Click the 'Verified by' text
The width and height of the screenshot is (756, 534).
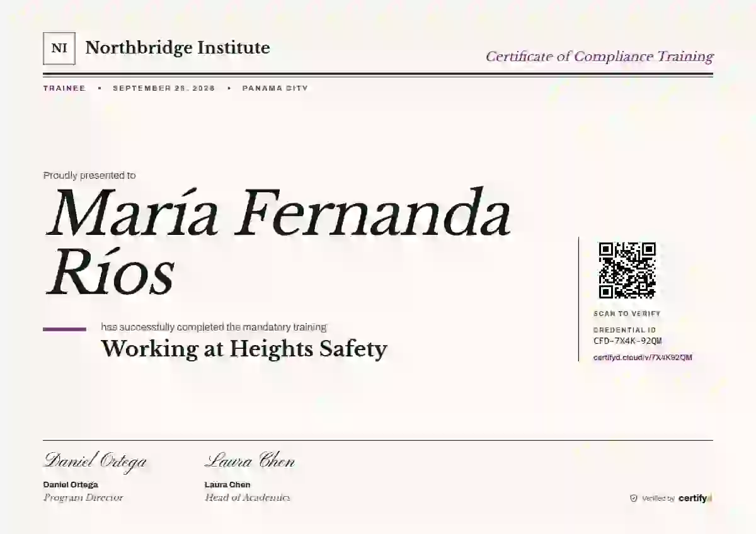(x=658, y=499)
